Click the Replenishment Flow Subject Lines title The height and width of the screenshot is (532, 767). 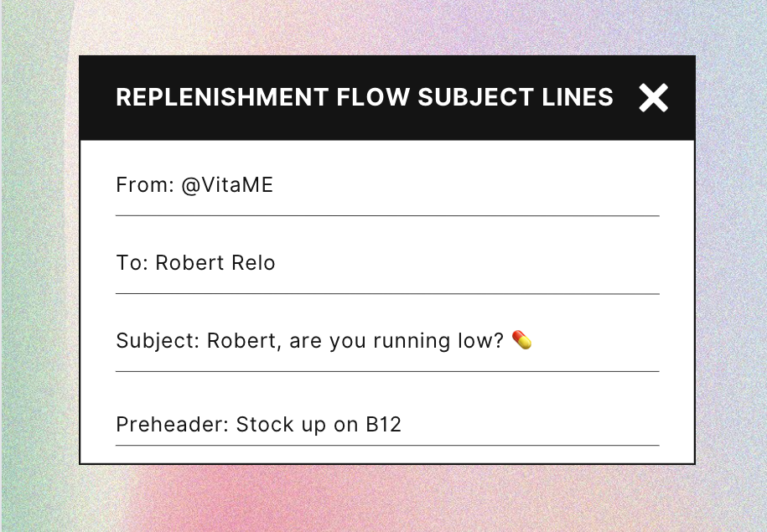364,97
